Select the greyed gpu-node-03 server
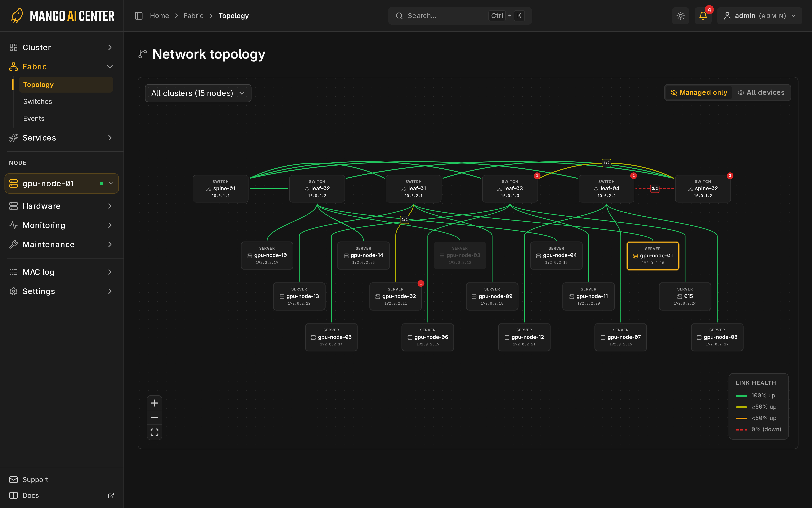This screenshot has height=508, width=812. [x=460, y=255]
